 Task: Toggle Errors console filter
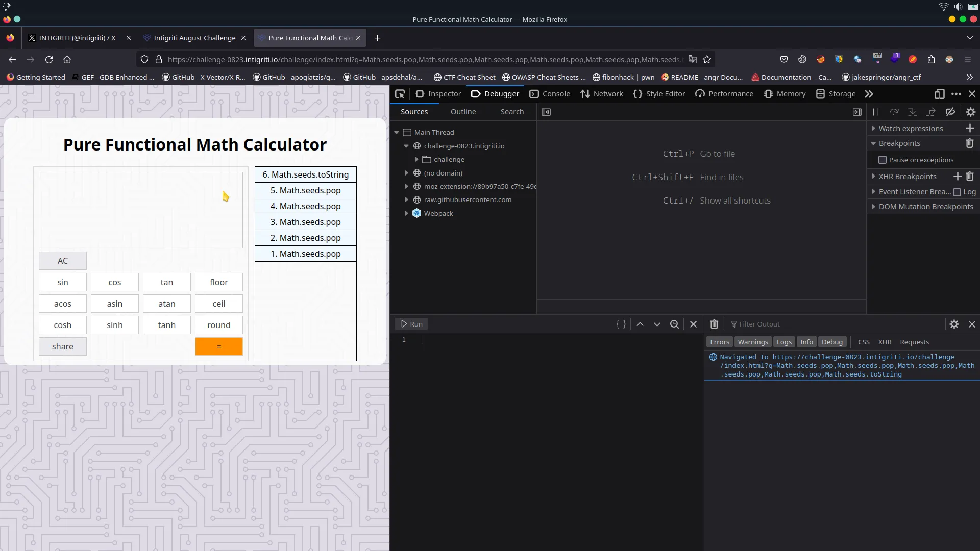720,342
